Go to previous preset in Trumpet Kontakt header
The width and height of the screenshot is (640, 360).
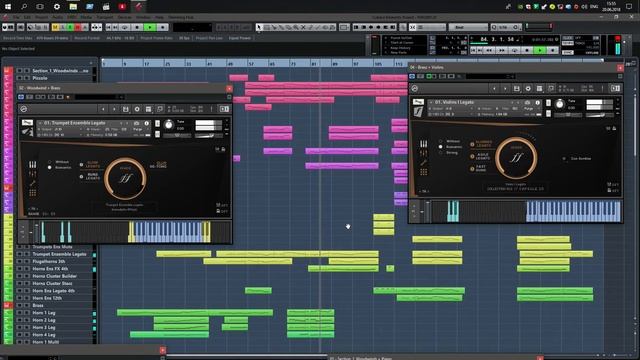(103, 109)
